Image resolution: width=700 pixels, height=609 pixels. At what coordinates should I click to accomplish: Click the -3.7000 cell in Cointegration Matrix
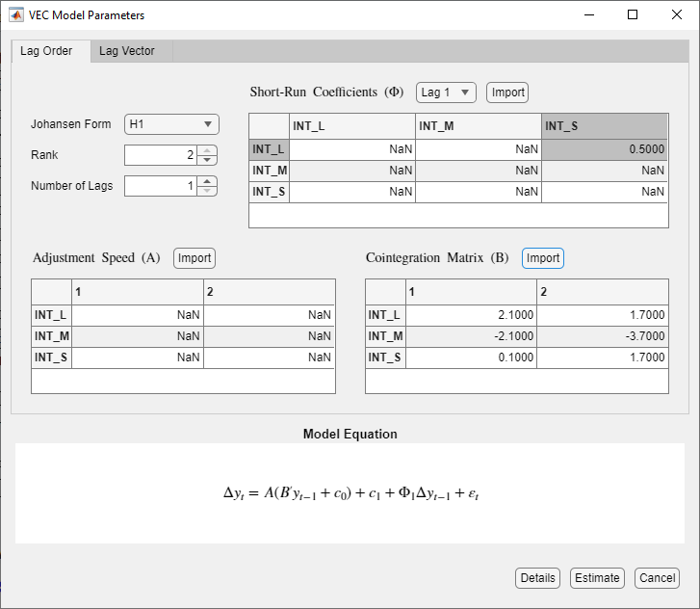click(x=602, y=336)
